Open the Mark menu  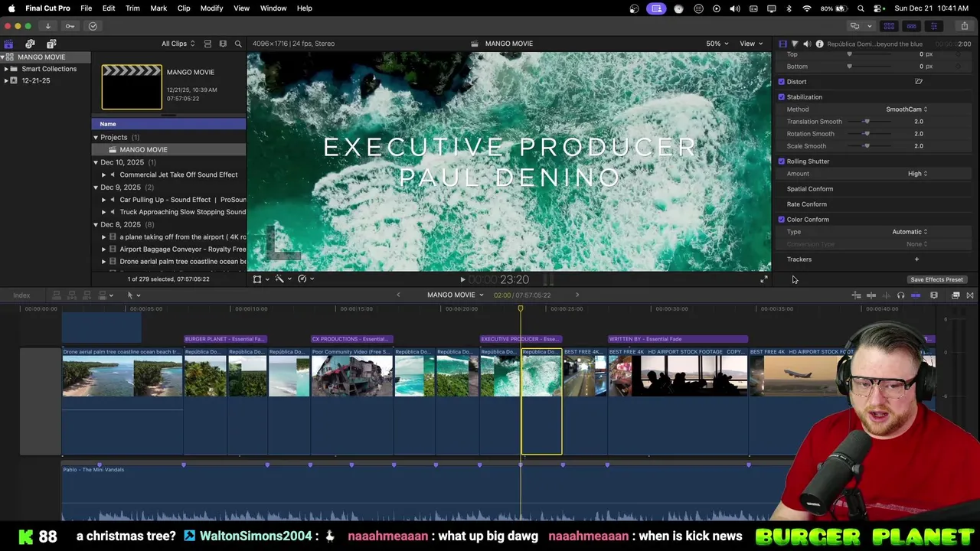pos(158,8)
